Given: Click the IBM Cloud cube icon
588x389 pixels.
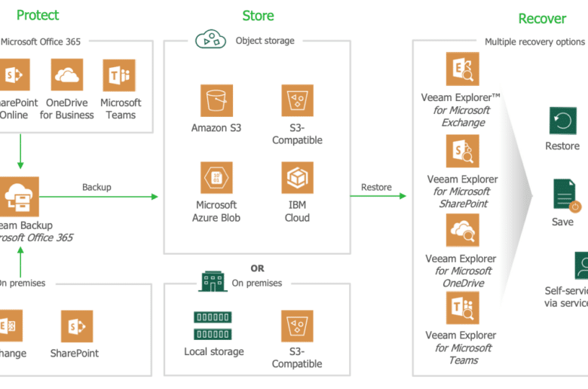Looking at the screenshot, I should (297, 177).
